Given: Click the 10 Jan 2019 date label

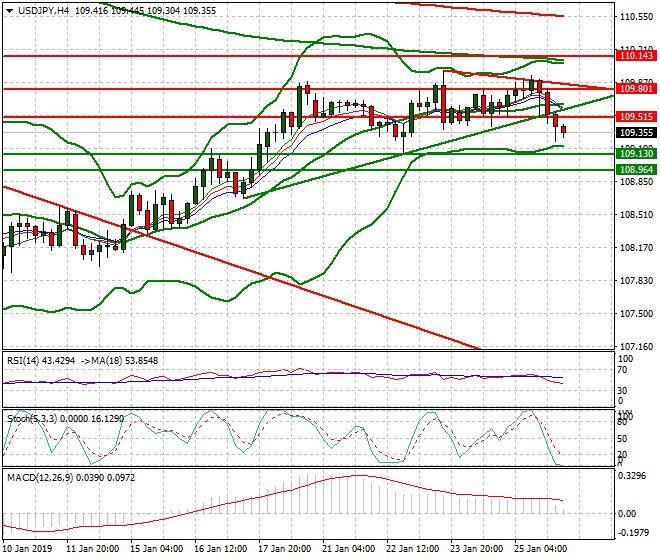Looking at the screenshot, I should tap(27, 549).
